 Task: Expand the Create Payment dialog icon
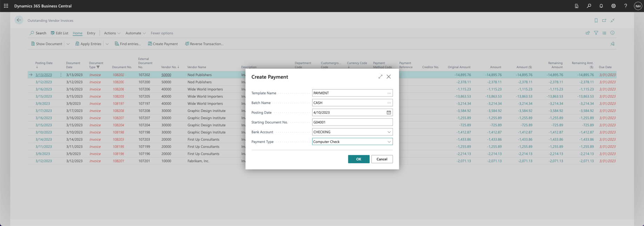tap(380, 77)
